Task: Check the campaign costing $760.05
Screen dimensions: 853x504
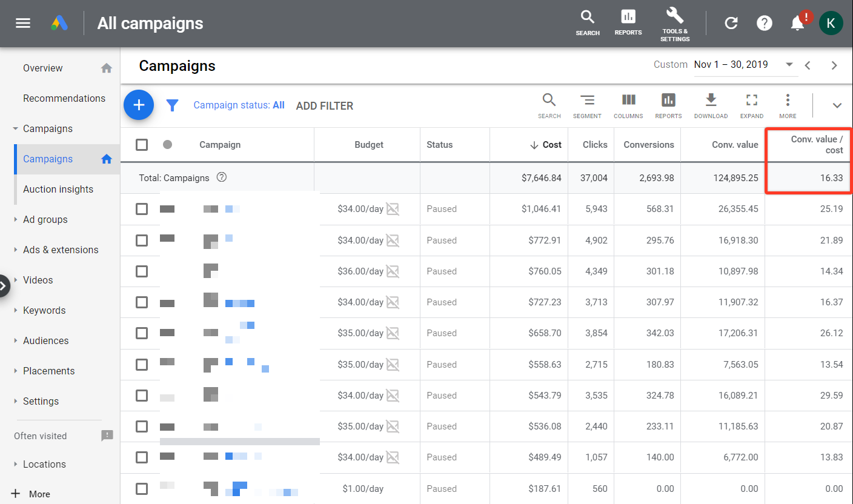Action: 142,271
